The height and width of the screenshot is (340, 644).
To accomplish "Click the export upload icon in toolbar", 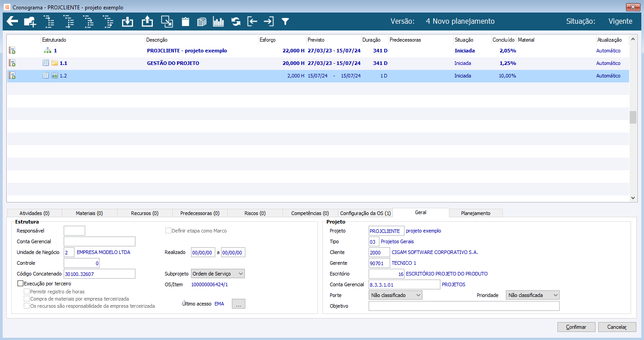I will coord(147,22).
